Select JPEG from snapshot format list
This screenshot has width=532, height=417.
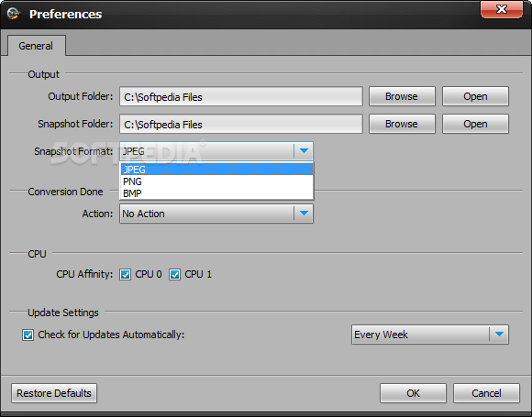[216, 170]
